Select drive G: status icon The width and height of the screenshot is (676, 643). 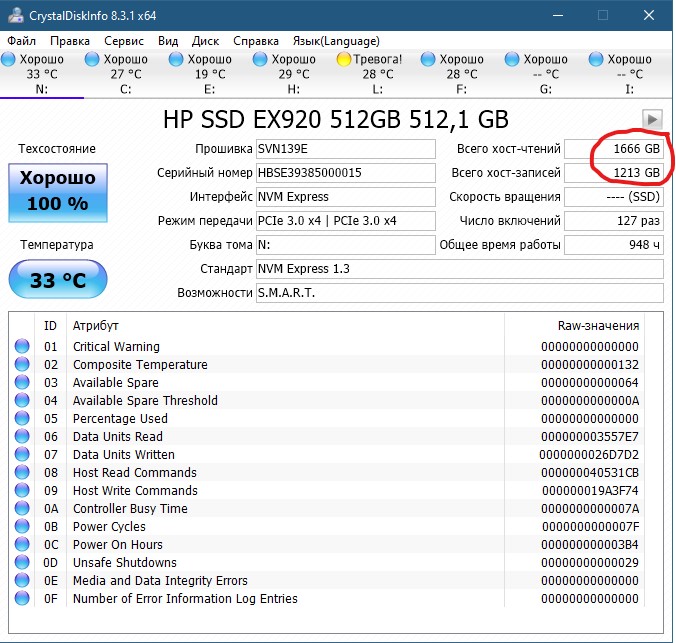[514, 60]
